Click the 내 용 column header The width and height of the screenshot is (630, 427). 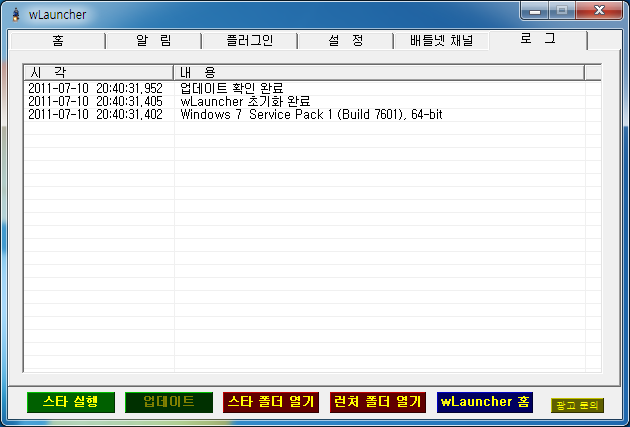tap(379, 73)
